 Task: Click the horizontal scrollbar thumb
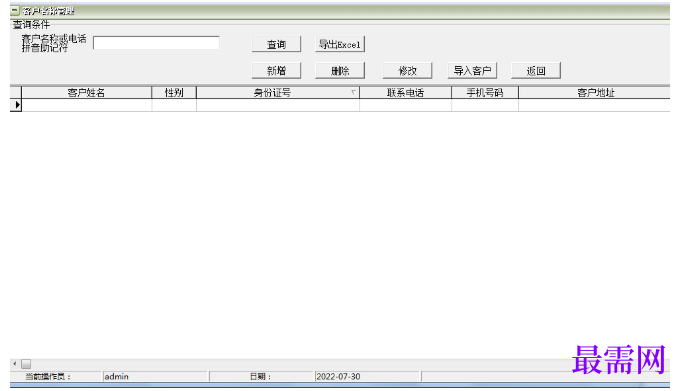point(26,364)
